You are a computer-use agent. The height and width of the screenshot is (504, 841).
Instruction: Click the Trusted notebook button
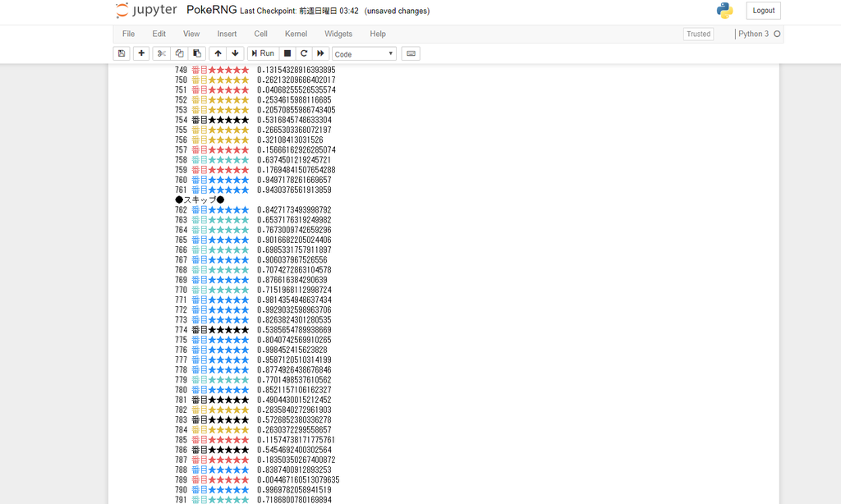pyautogui.click(x=698, y=34)
